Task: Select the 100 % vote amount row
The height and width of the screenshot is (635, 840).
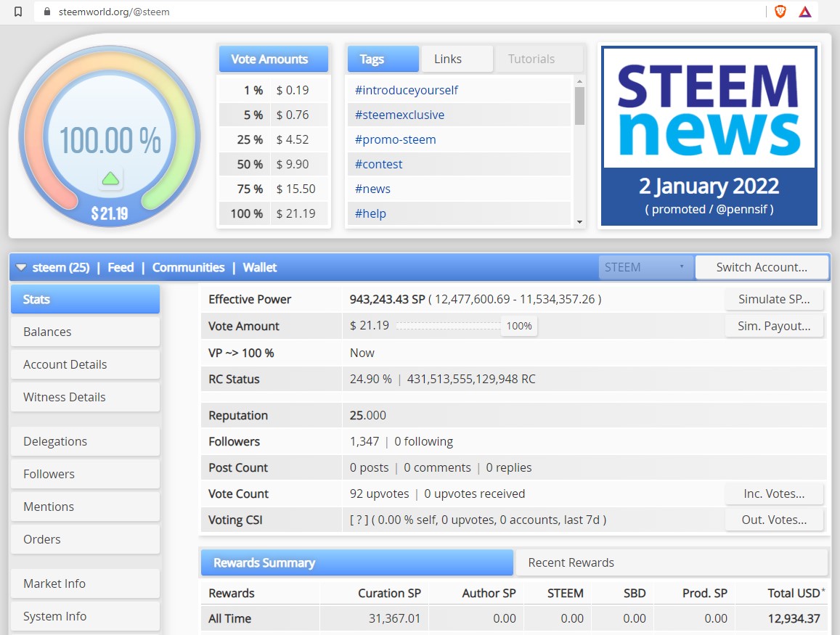Action: point(273,213)
